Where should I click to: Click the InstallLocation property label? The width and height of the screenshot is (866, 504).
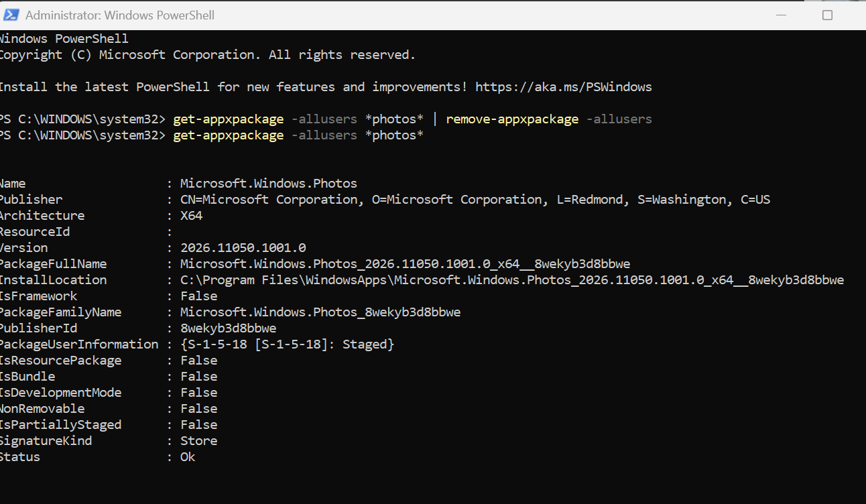click(53, 280)
